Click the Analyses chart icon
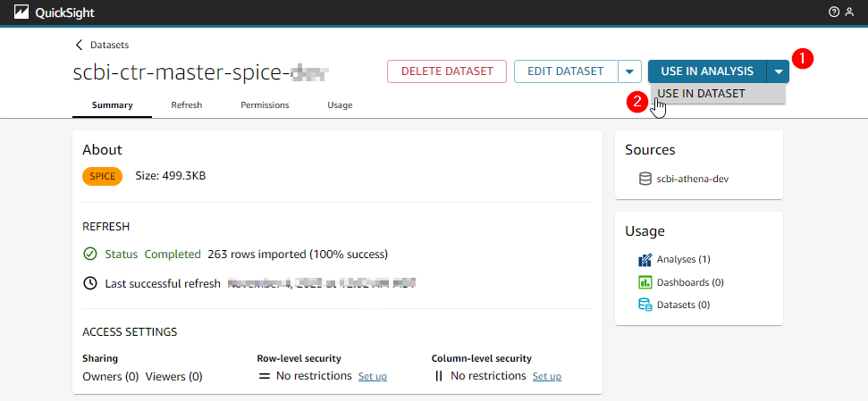This screenshot has width=868, height=401. pyautogui.click(x=645, y=259)
